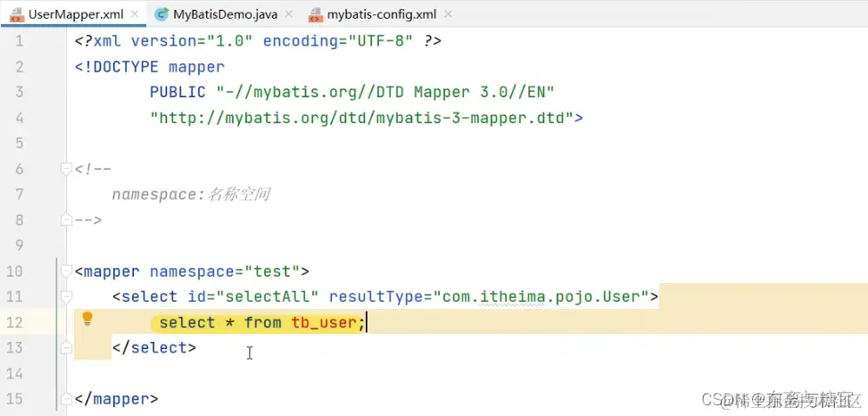Click the comment text "namespace:名称空间"
The height and width of the screenshot is (416, 868).
(191, 195)
